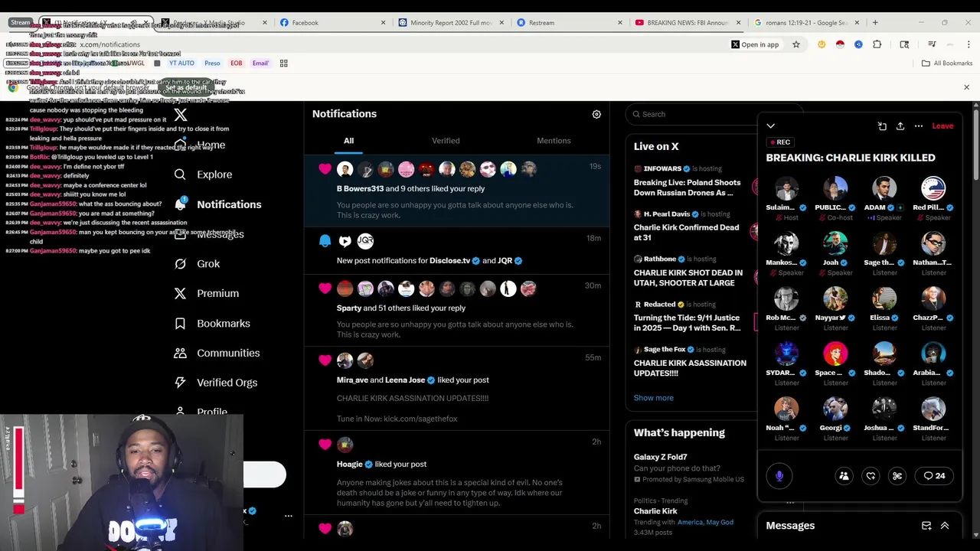
Task: Open the Space participants list icon
Action: tap(844, 476)
